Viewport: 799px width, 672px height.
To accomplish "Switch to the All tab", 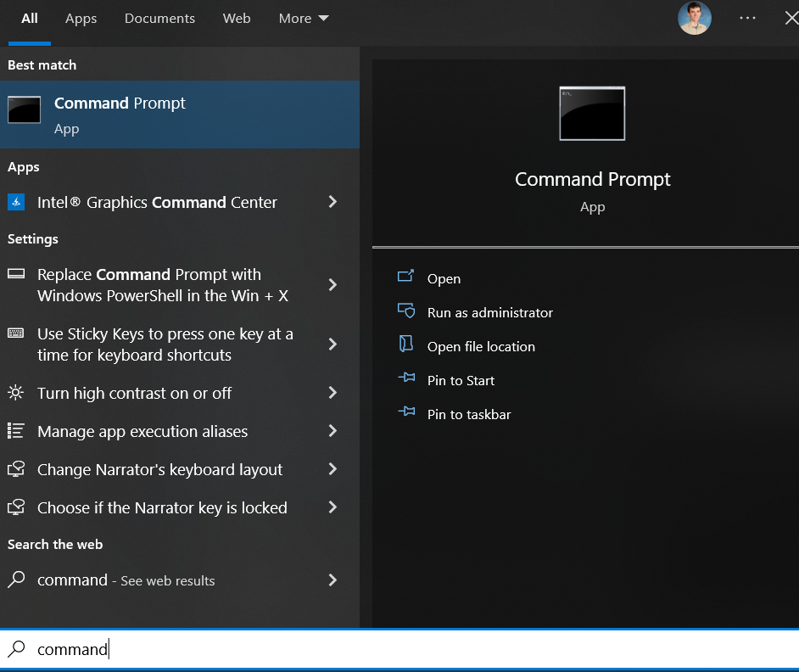I will pos(30,19).
